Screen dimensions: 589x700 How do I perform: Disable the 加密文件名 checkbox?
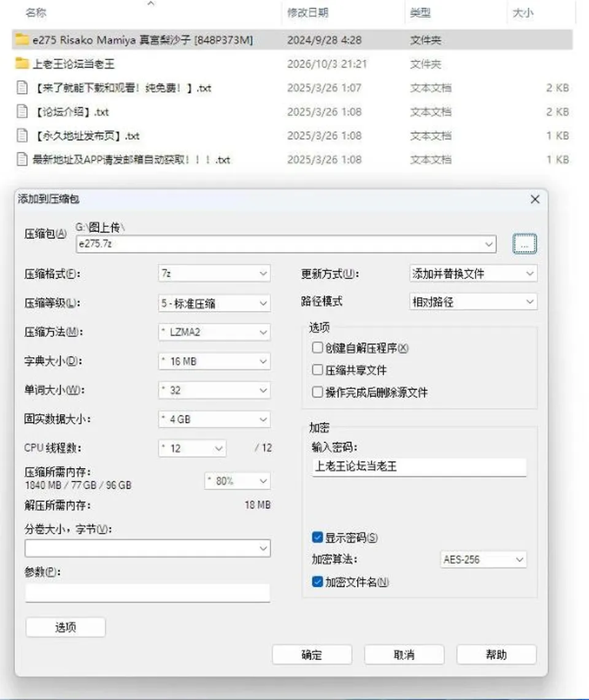pos(317,582)
